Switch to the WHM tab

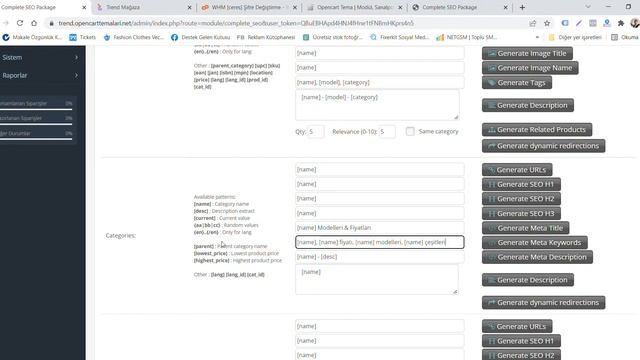[x=247, y=7]
